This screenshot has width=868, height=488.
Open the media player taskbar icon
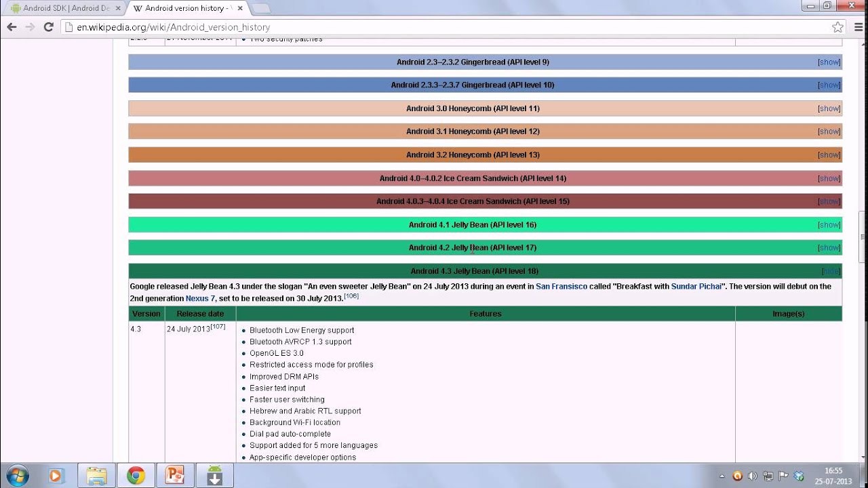point(56,476)
